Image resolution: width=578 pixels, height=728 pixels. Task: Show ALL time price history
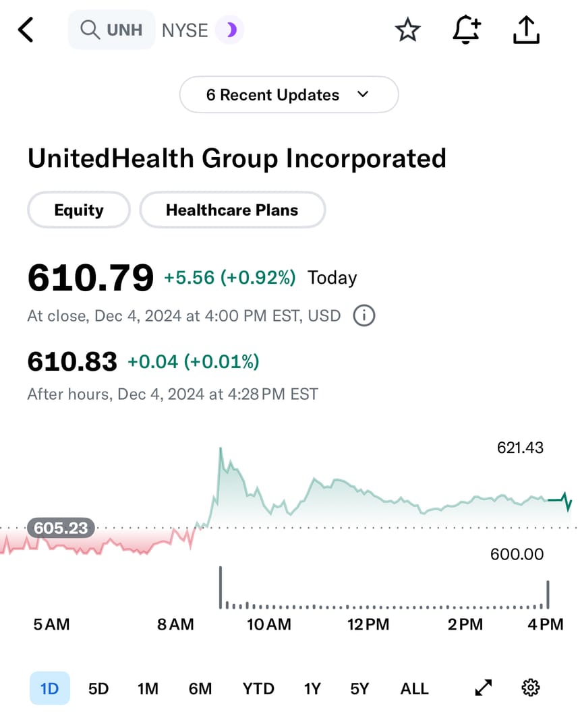click(x=414, y=688)
